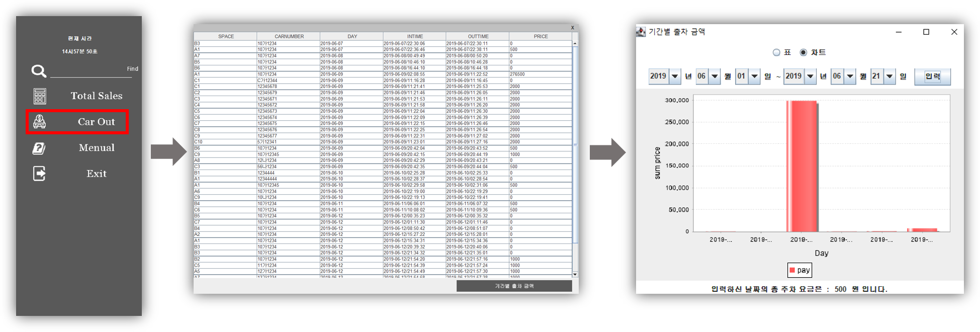Select car number 12344444 cell
The width and height of the screenshot is (980, 332).
(x=288, y=179)
